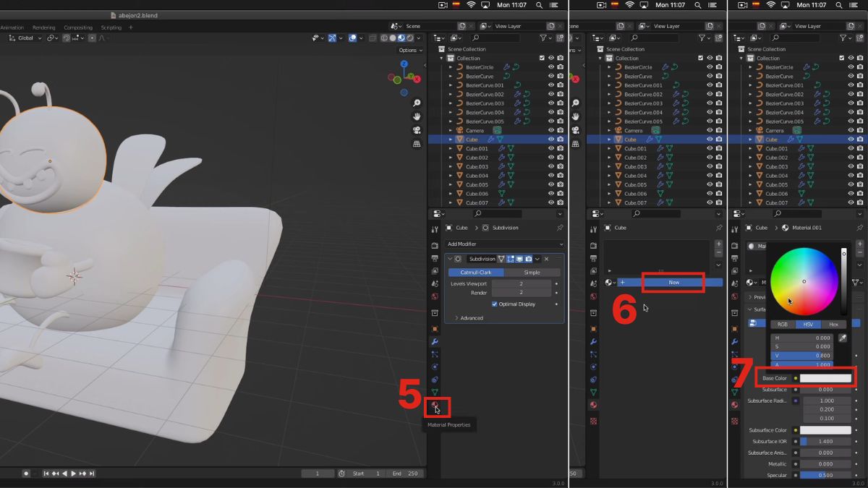This screenshot has height=488, width=868.
Task: Add a new workspace with plus tab
Action: 131,27
